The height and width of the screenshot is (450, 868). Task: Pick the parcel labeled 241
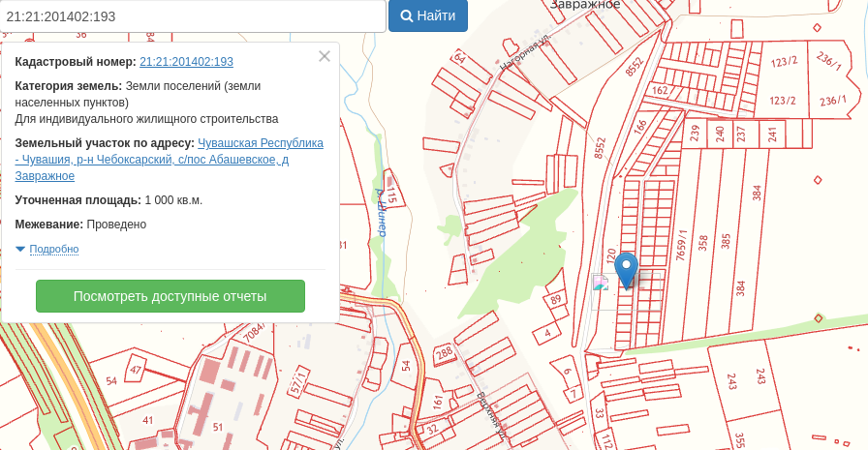click(772, 134)
